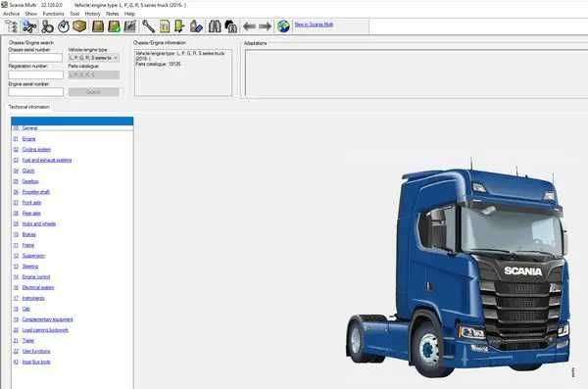The height and width of the screenshot is (389, 588).
Task: Click the Chassis/Engine information text box
Action: click(183, 73)
